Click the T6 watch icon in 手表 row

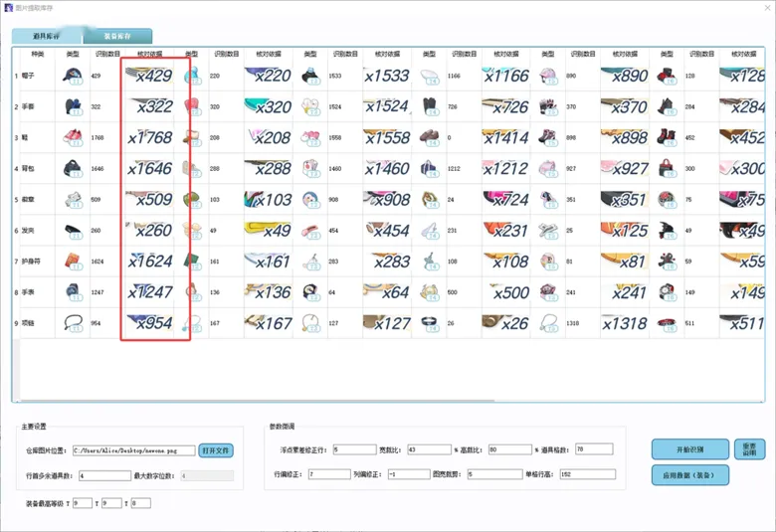click(667, 292)
